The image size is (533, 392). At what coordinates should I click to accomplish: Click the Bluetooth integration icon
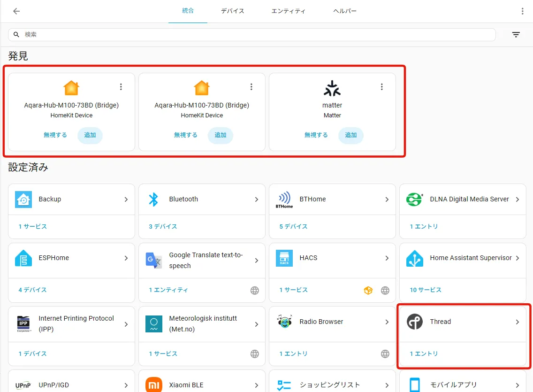(x=153, y=199)
